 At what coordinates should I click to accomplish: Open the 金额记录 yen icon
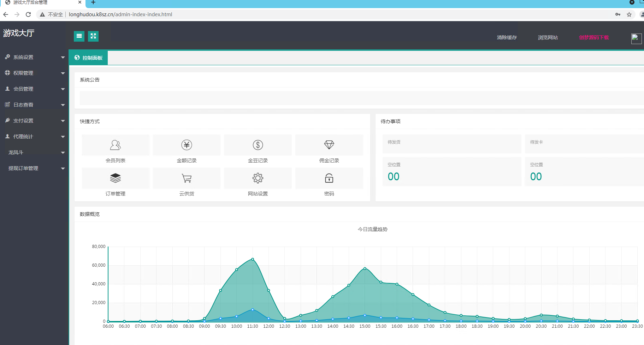click(x=187, y=145)
